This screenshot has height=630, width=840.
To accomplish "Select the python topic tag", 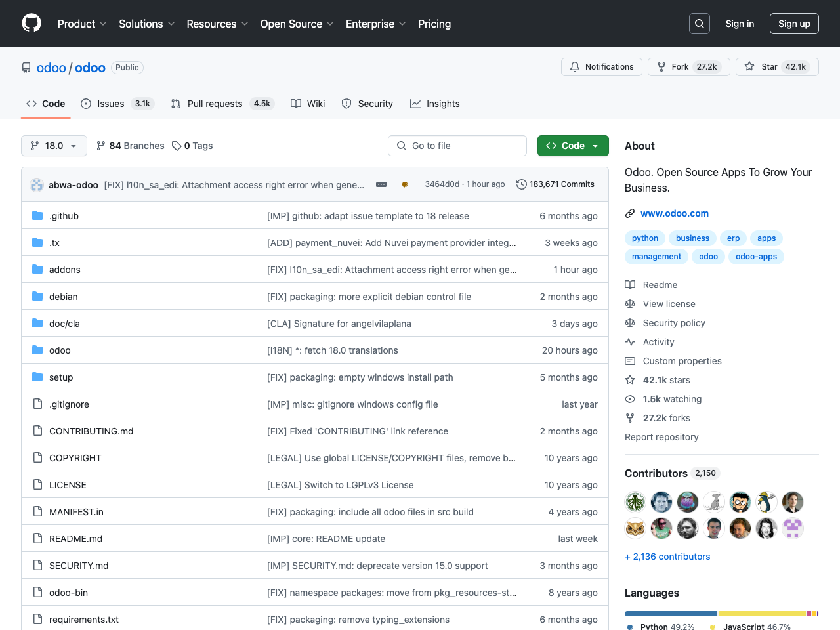I will pyautogui.click(x=645, y=238).
